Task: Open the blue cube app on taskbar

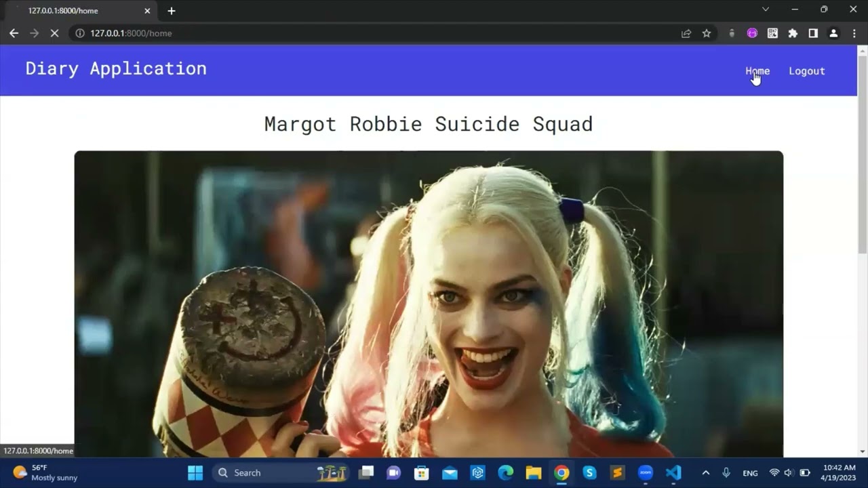Action: click(477, 472)
